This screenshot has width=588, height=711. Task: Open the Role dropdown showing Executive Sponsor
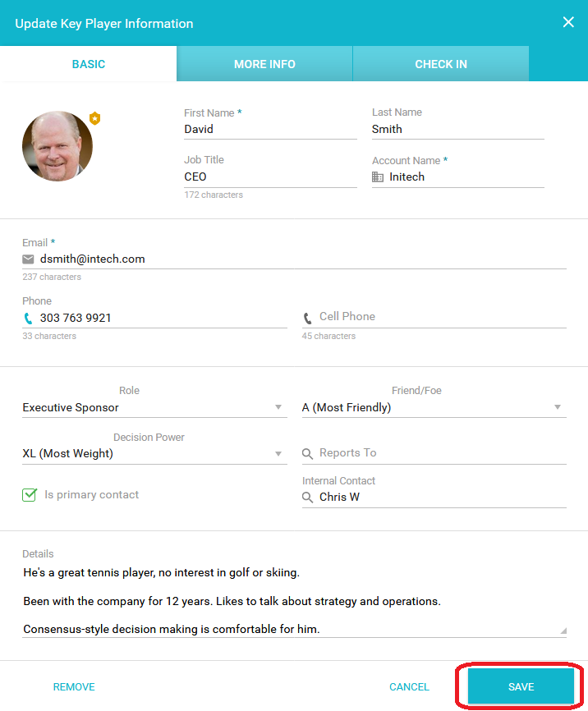pos(154,407)
